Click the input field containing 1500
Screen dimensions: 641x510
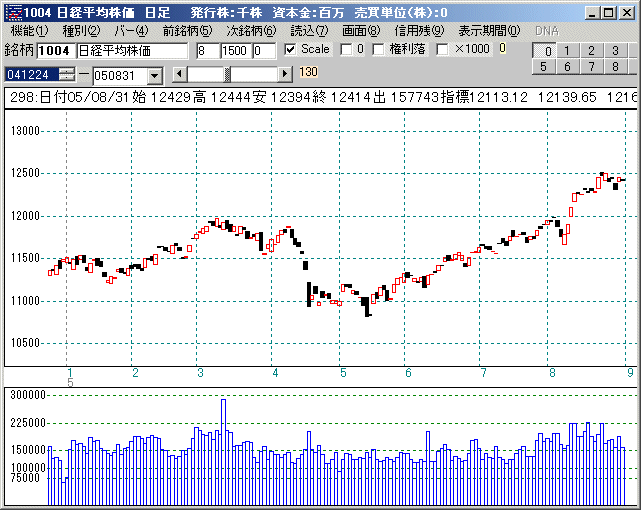coord(236,51)
